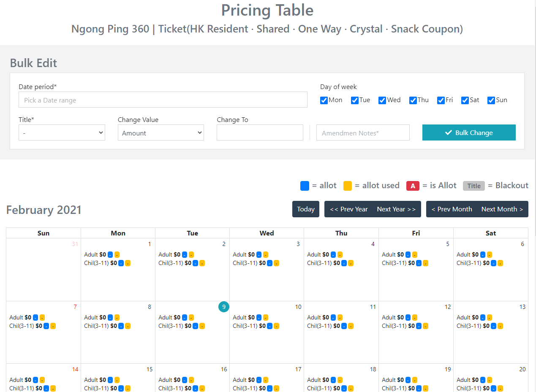Click the blue allot badge beside Adult on February 1

pyautogui.click(x=109, y=254)
